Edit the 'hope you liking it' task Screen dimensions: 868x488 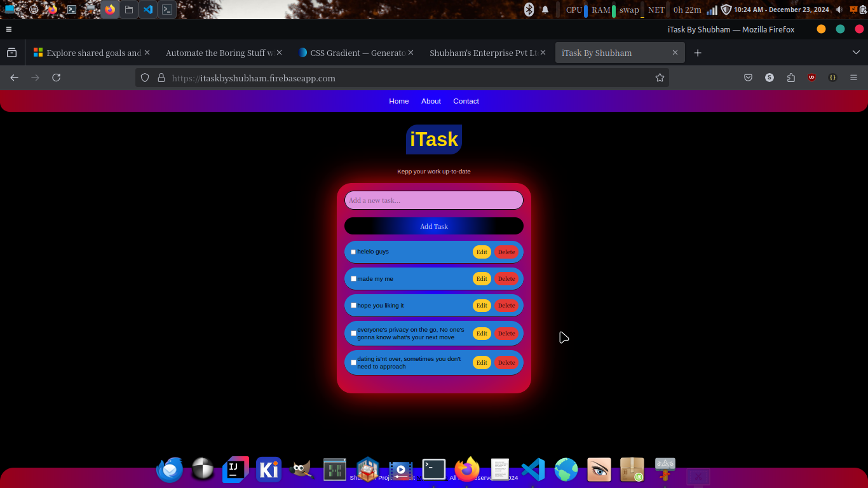point(482,306)
